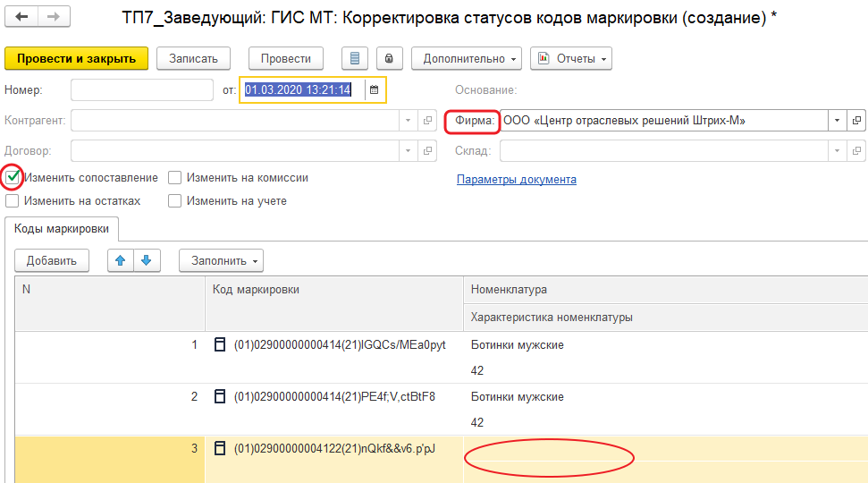Enable Изменить на остатках checkbox
Viewport: 868px width, 483px height.
pos(13,201)
